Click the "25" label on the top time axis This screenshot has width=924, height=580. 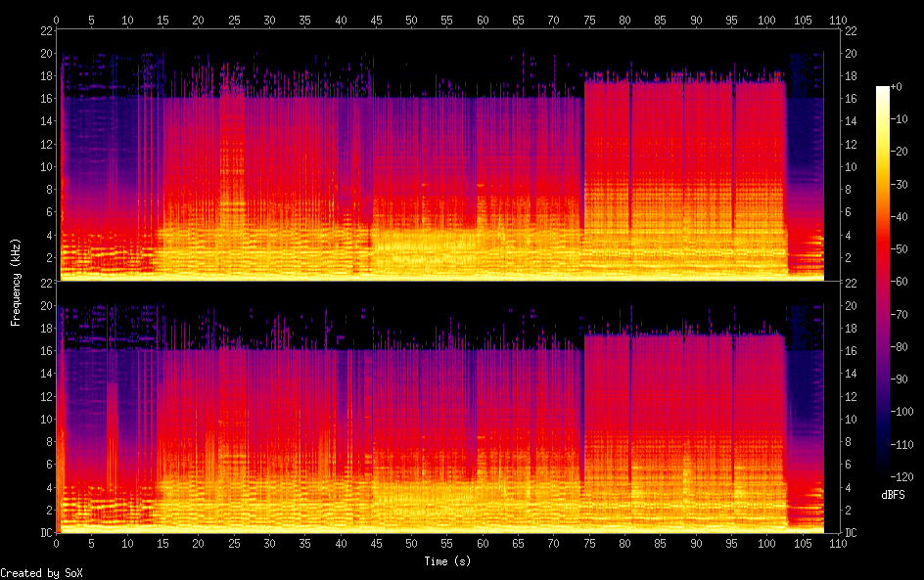[x=234, y=20]
